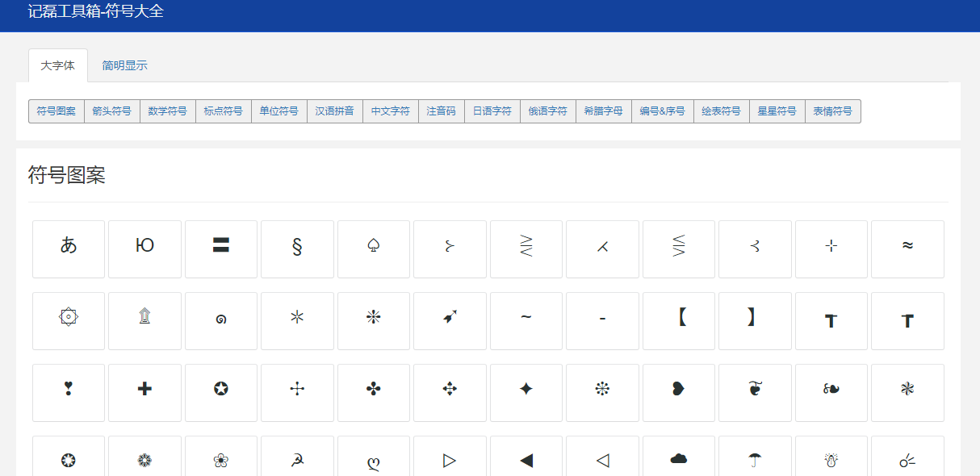Select the spade symbol ♤ in the grid
This screenshot has height=476, width=980.
374,248
